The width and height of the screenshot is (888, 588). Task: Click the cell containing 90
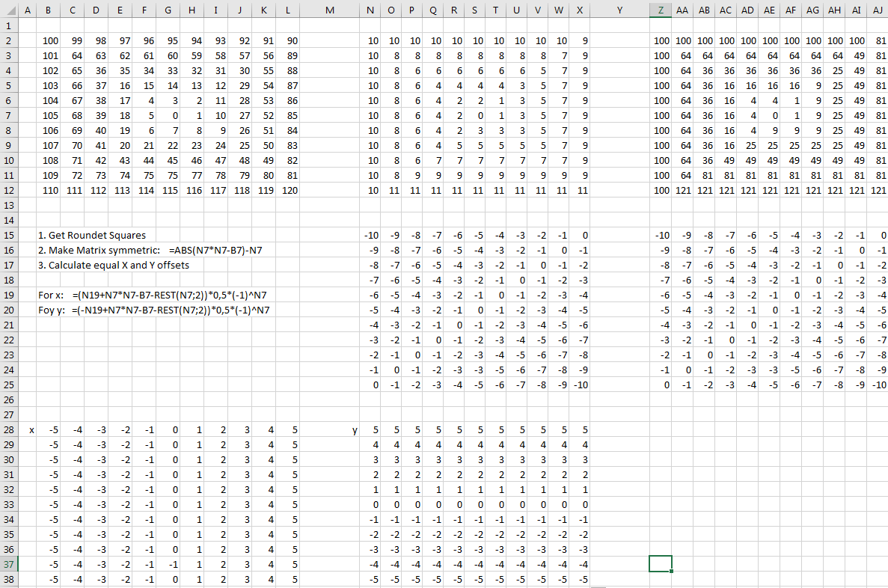click(x=288, y=41)
